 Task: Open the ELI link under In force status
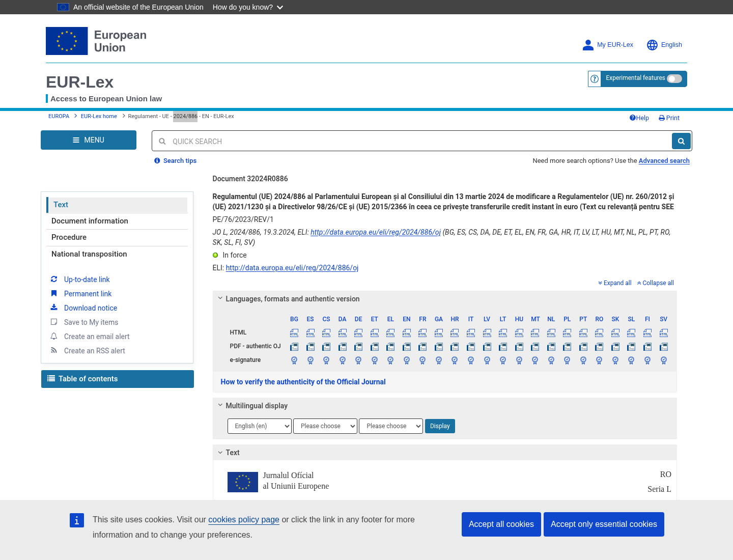(292, 268)
